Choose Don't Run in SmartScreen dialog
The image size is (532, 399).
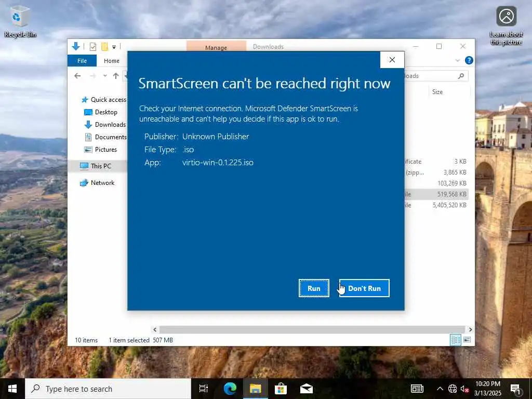364,288
